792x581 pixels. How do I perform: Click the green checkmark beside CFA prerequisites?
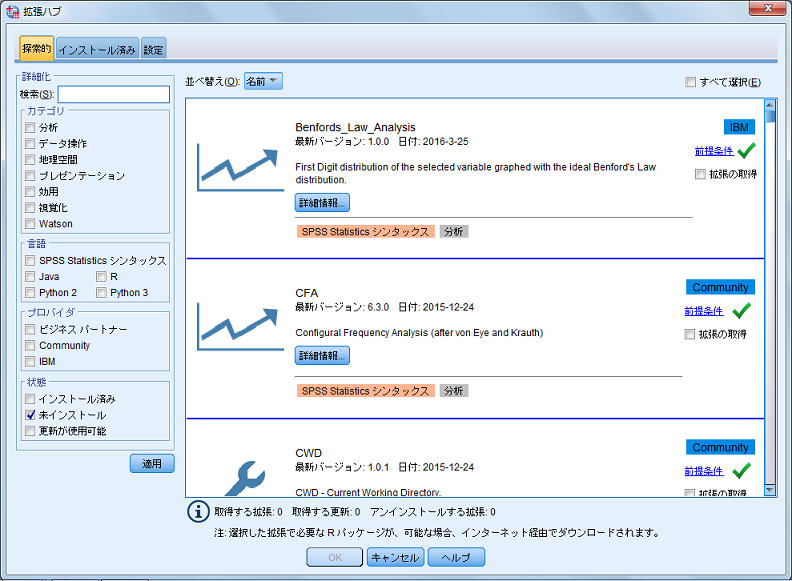pos(741,311)
